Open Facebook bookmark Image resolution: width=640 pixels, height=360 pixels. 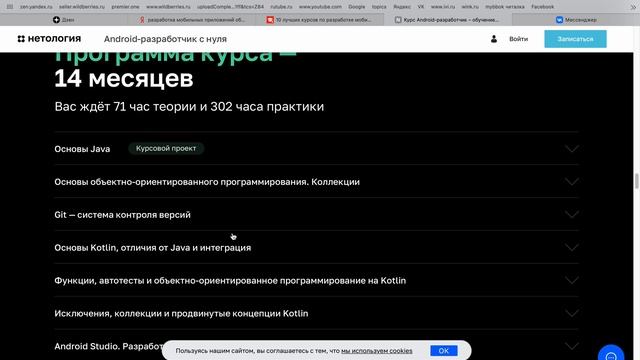click(542, 7)
